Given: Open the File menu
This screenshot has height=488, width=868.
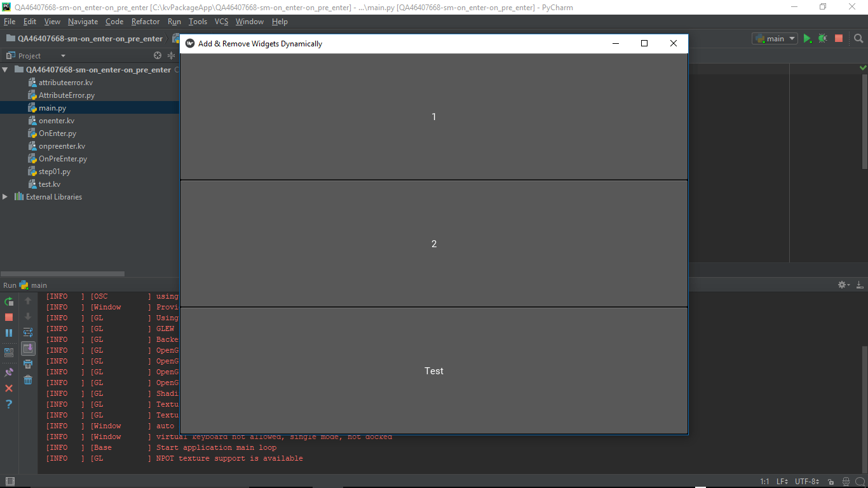Looking at the screenshot, I should 10,22.
